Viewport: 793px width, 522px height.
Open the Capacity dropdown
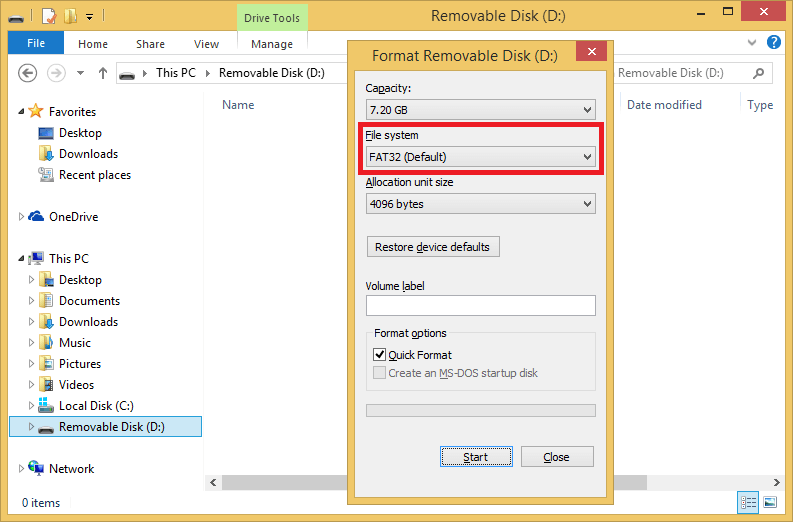tap(480, 109)
